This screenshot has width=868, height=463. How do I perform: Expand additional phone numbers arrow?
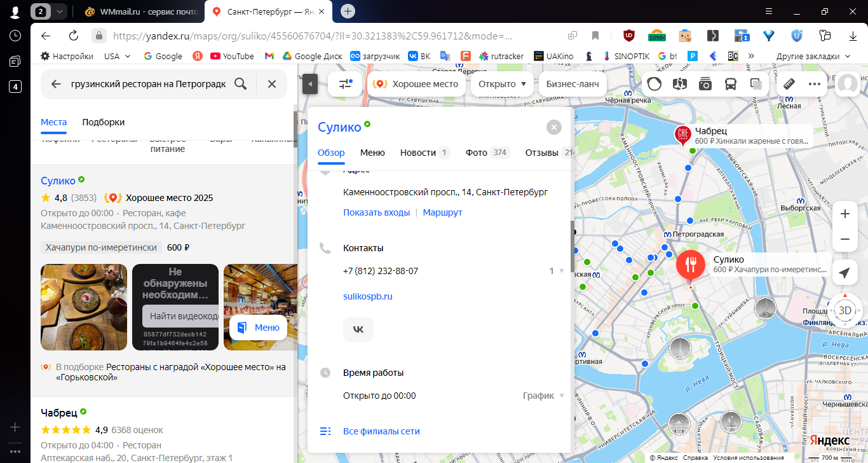click(x=557, y=271)
